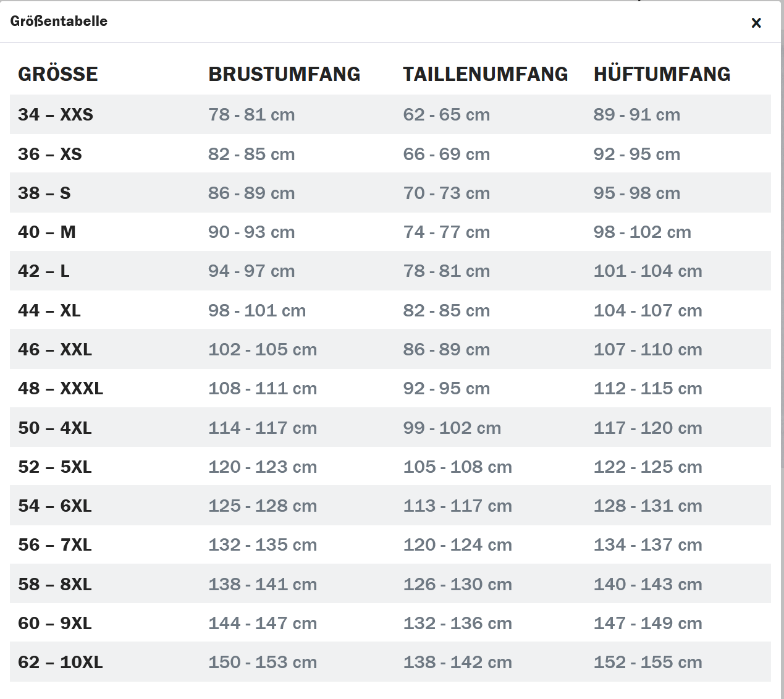784x699 pixels.
Task: Select the 42 – L size label
Action: pos(44,271)
